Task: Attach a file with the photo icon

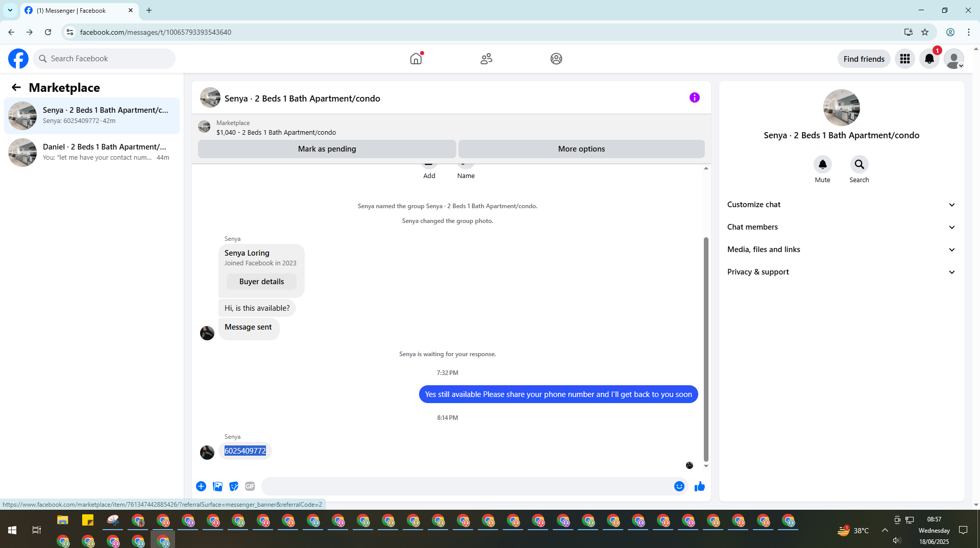Action: 217,486
